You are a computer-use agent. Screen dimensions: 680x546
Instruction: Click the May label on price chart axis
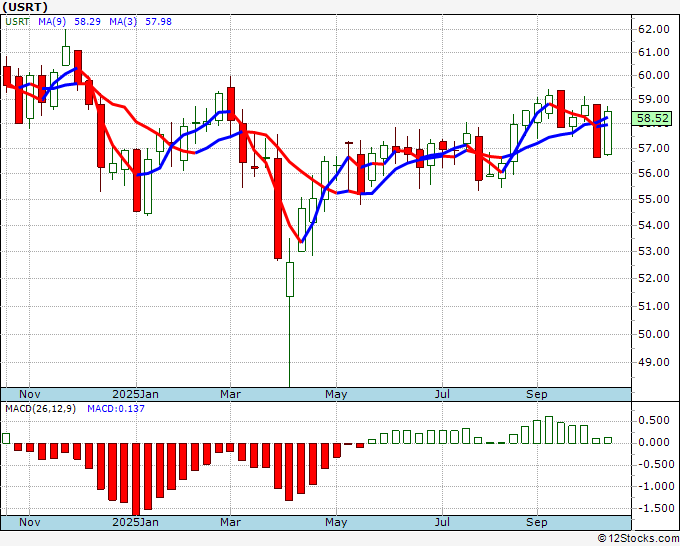(336, 394)
